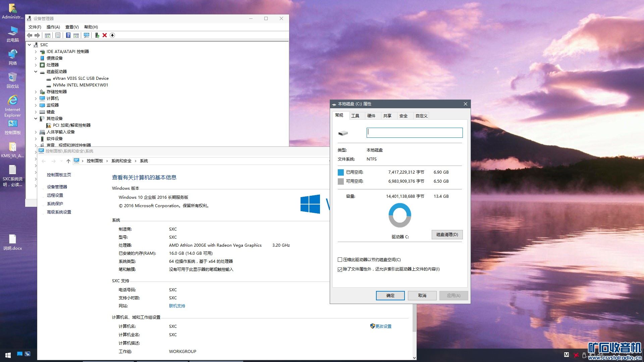The image size is (644, 362).
Task: Open the 联机支持 link
Action: (x=177, y=306)
